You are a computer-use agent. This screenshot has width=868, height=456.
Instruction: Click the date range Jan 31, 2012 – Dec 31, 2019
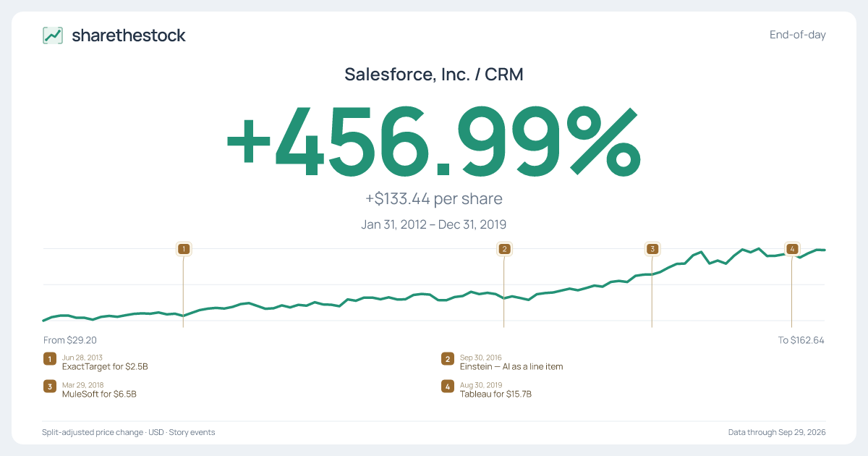[434, 224]
